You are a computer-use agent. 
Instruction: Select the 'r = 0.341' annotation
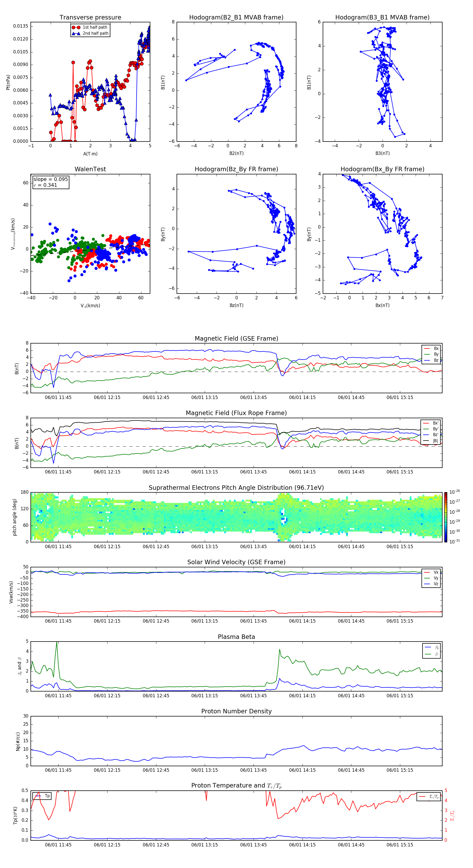[45, 185]
